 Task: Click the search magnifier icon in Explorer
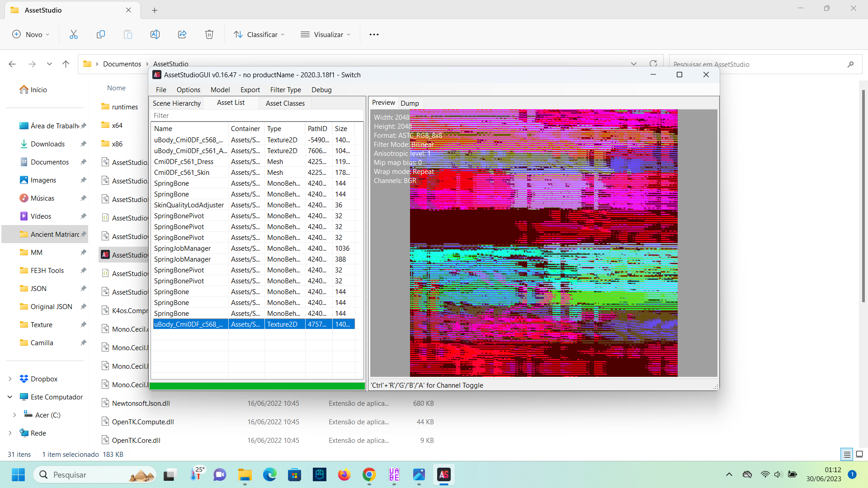click(x=850, y=64)
